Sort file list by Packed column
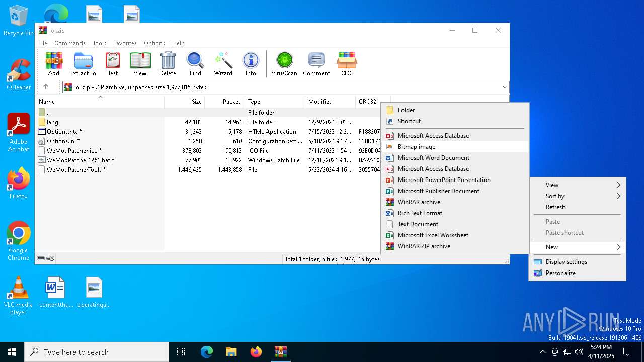Screen dimensions: 644x362 pos(224,102)
